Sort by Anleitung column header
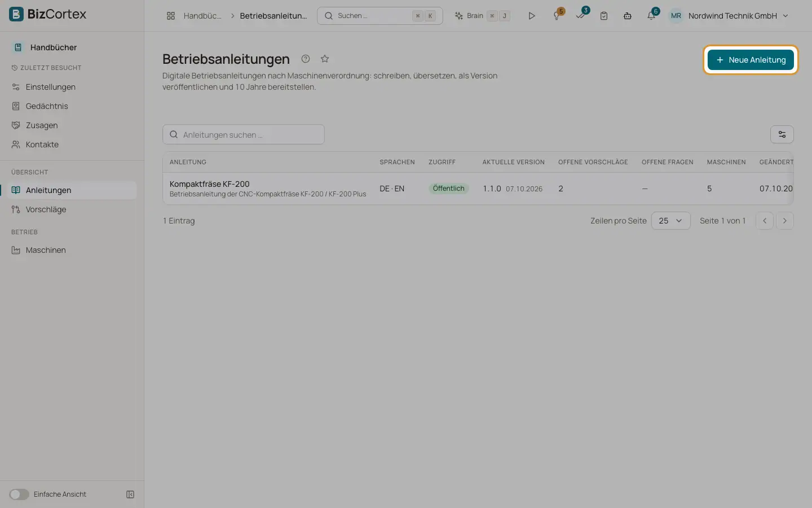812x508 pixels. tap(188, 162)
